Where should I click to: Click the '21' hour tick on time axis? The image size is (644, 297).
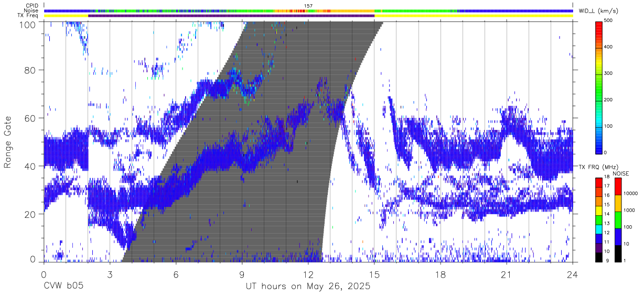[x=507, y=274]
